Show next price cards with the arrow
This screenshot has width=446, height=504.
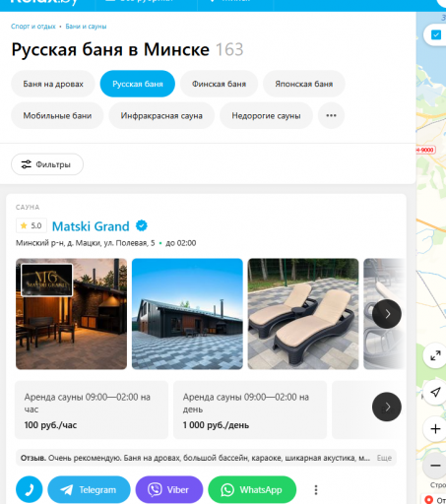pos(387,407)
